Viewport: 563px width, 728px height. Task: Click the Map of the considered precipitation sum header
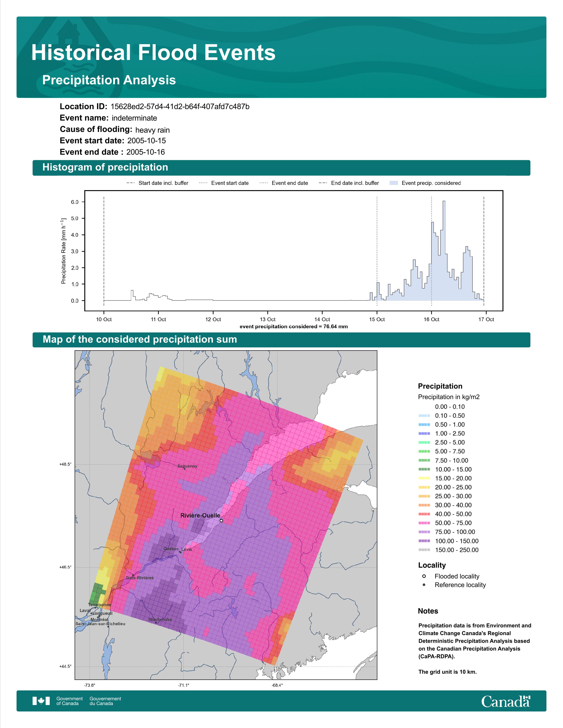(x=281, y=340)
